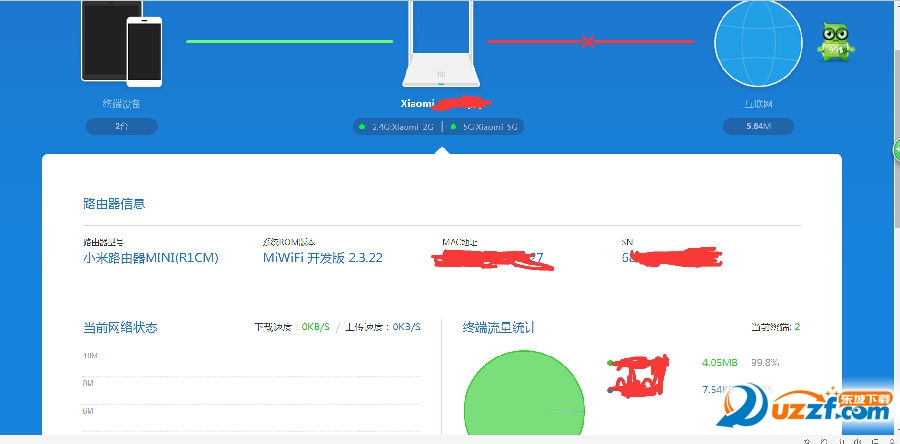Click the green tab at right window edge

(896, 150)
